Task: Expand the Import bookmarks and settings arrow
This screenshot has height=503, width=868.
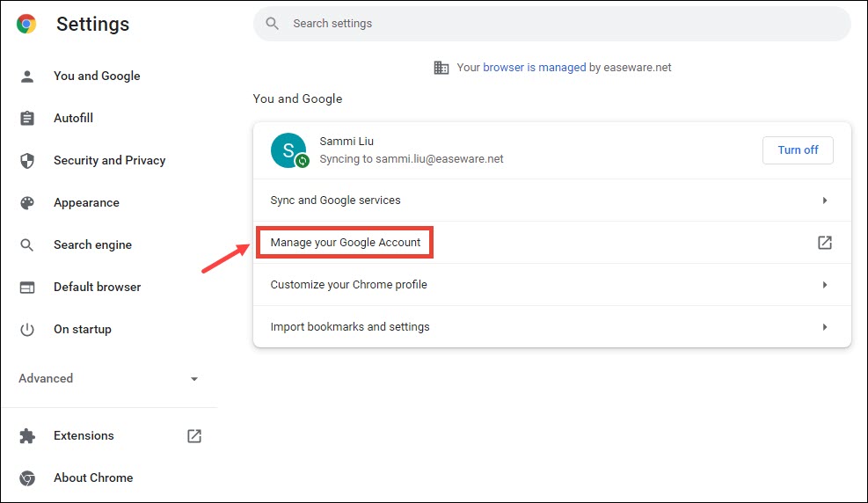Action: (825, 327)
